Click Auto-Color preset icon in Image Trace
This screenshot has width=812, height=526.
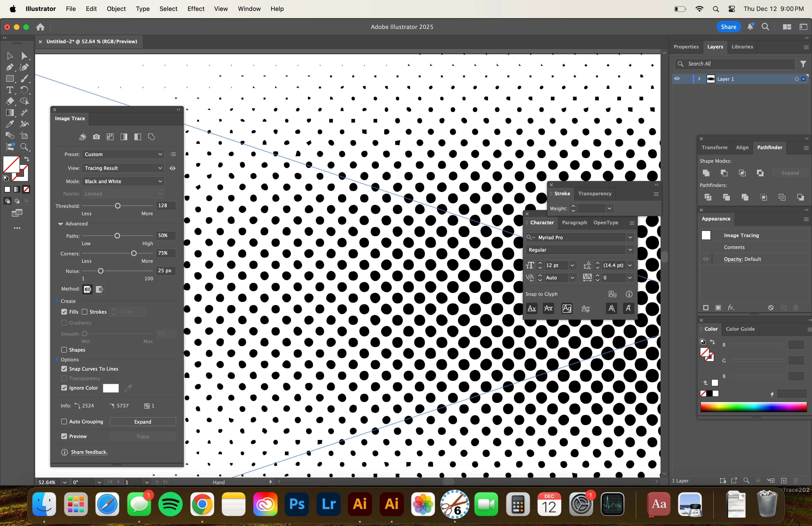tap(83, 137)
